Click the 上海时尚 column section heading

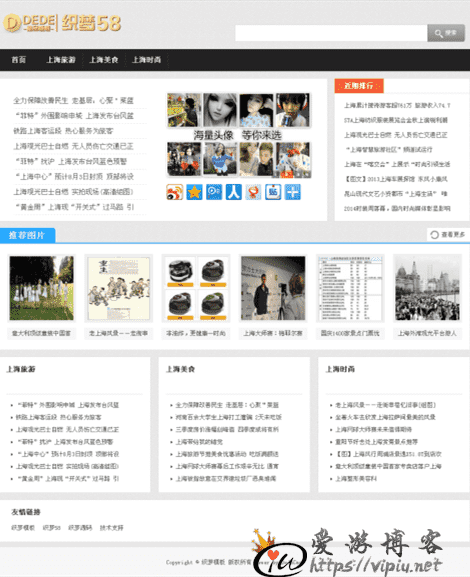point(340,369)
